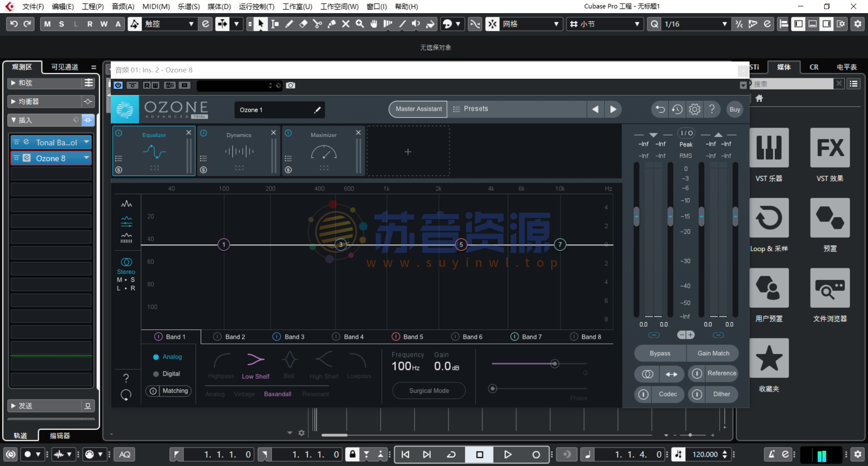Open Loop & 采样 tile

coord(769,218)
